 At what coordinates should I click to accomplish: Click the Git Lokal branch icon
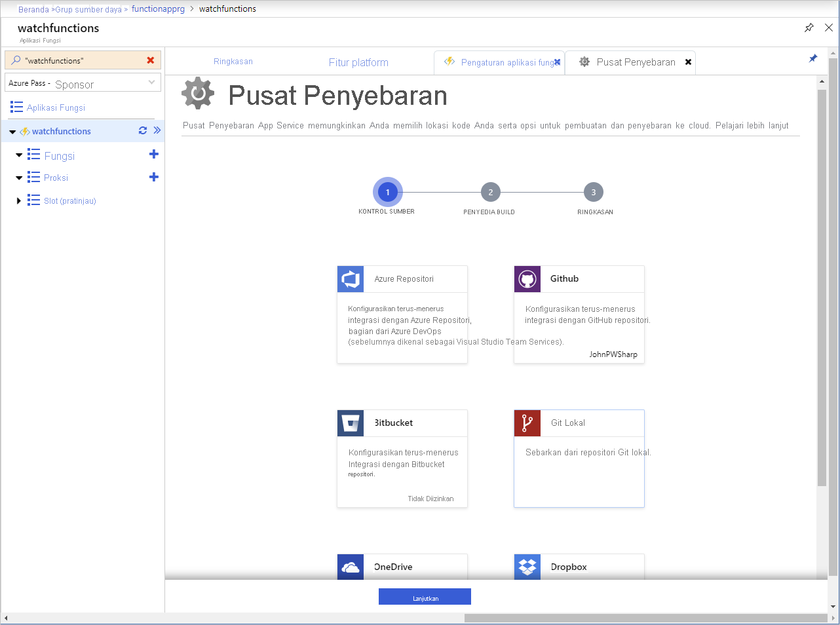coord(527,423)
